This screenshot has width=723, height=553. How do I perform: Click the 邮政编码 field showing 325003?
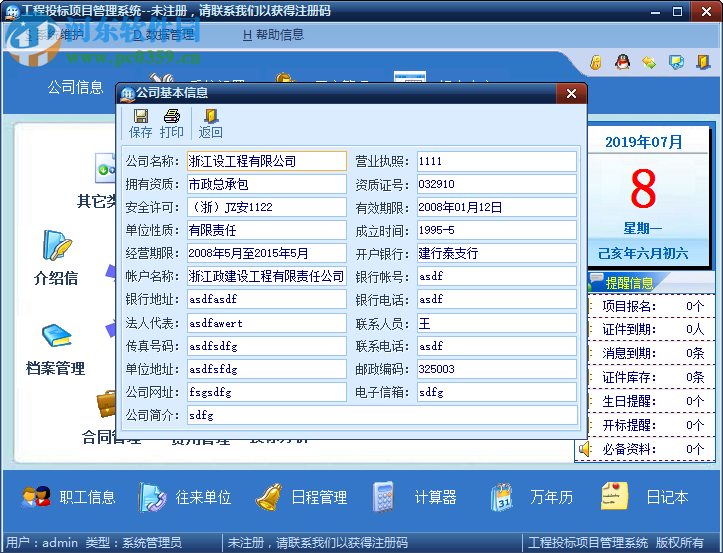497,369
